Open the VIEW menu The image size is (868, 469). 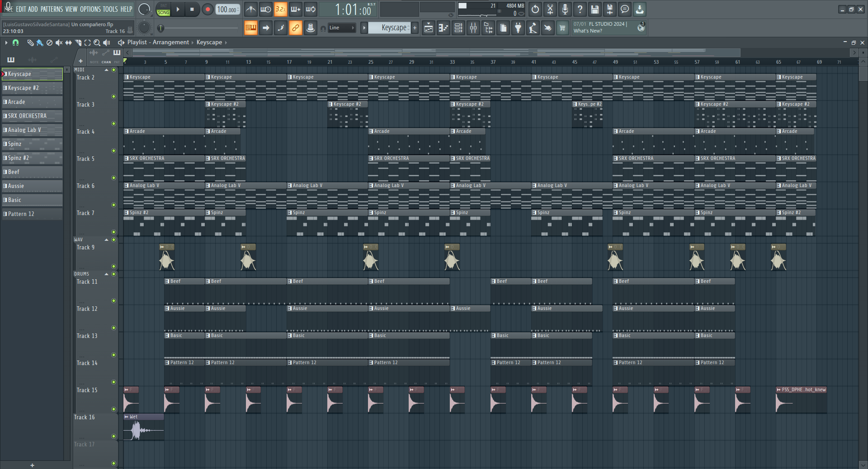click(x=71, y=9)
